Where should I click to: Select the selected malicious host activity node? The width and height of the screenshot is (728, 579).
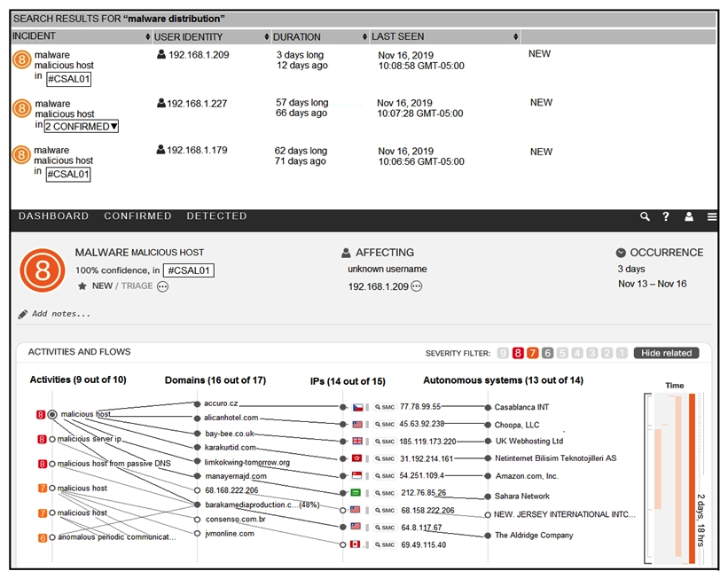(52, 414)
